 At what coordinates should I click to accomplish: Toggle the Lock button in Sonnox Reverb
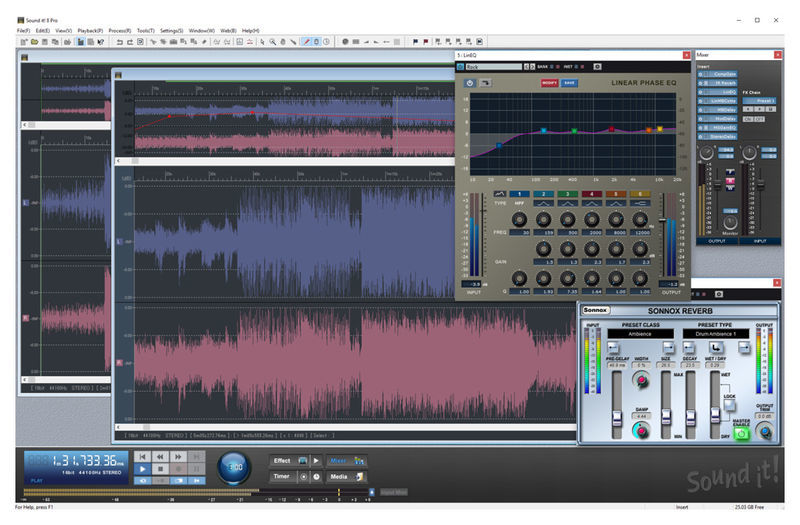click(729, 405)
